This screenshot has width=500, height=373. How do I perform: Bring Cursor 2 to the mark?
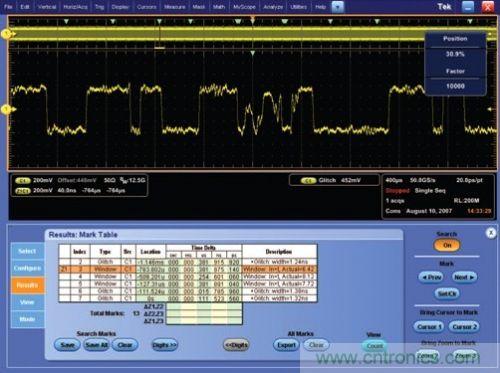464,327
